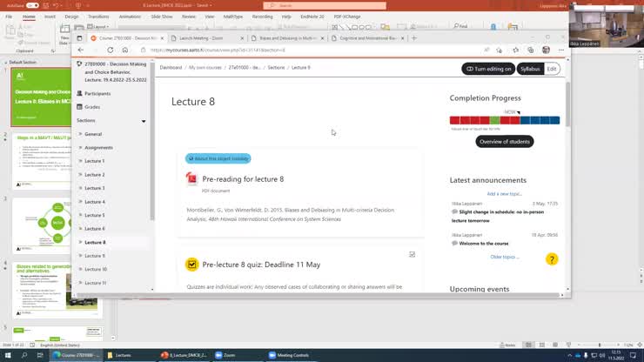The height and width of the screenshot is (362, 644).
Task: Click the yellow help question mark icon
Action: pos(551,259)
